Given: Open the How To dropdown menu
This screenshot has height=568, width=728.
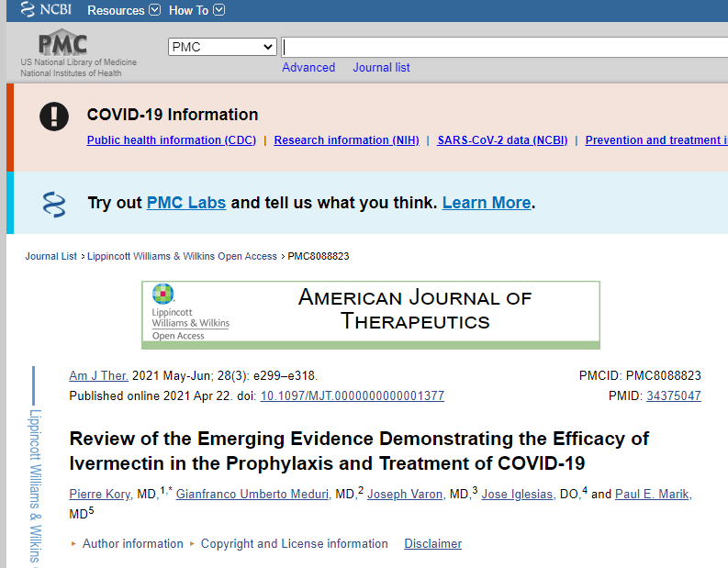Looking at the screenshot, I should (196, 10).
